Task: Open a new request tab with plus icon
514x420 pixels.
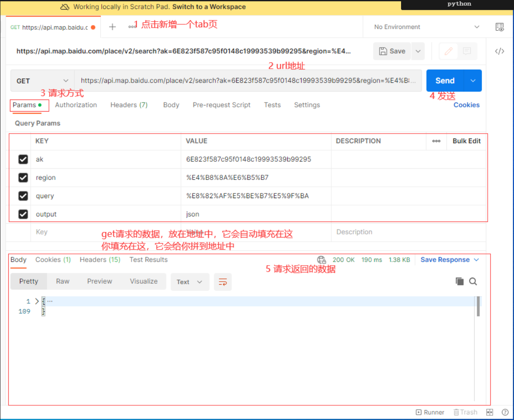Action: pyautogui.click(x=112, y=27)
